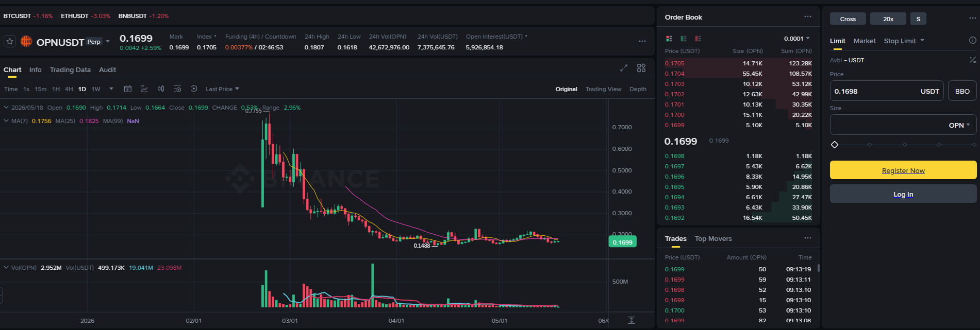The width and height of the screenshot is (980, 330).
Task: Select Original chart mode
Action: [566, 89]
